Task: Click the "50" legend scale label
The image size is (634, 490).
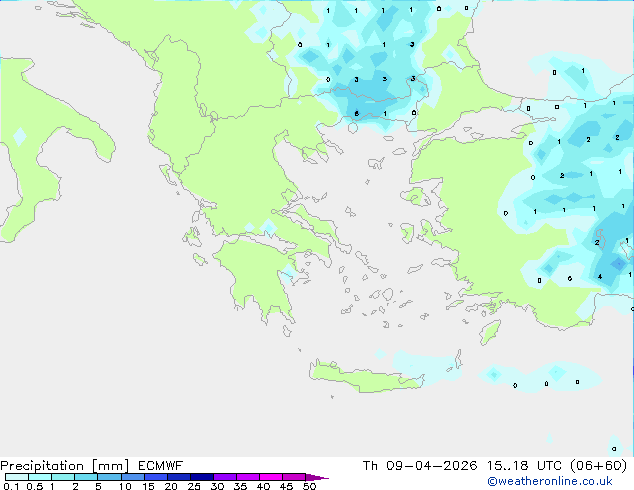Action: [x=309, y=486]
